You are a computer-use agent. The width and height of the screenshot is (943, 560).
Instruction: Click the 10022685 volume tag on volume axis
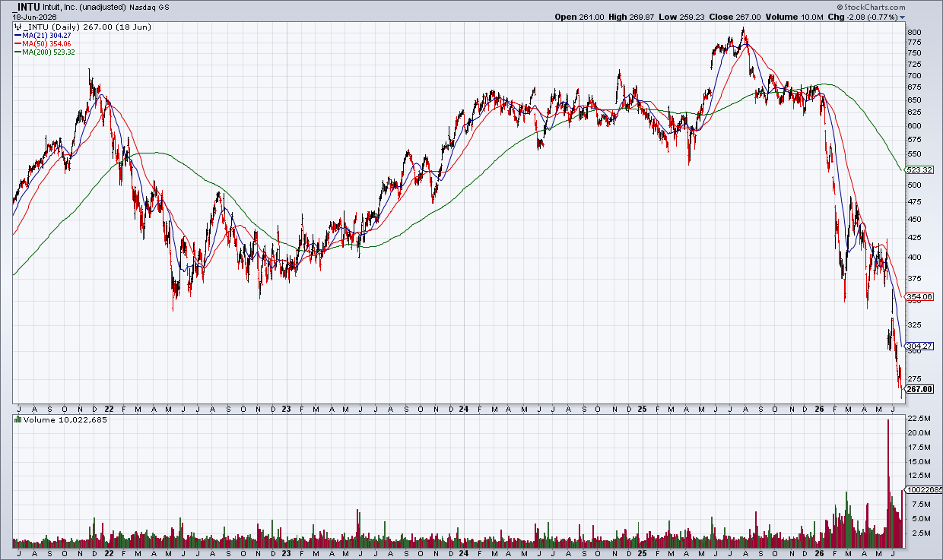924,490
